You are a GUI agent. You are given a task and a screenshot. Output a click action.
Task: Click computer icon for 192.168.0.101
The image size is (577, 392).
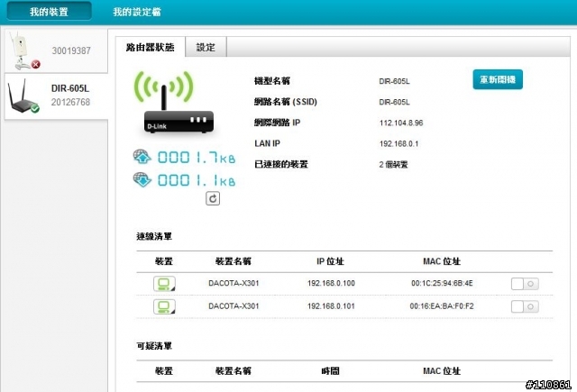(x=164, y=306)
